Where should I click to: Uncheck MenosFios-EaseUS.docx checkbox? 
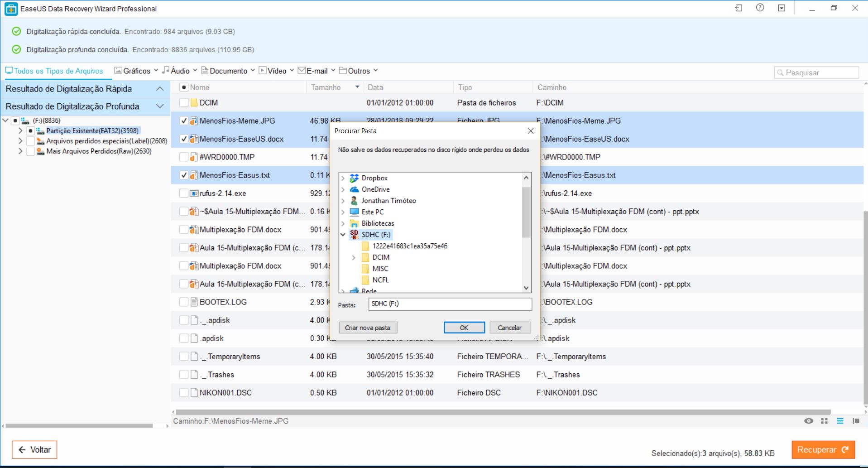click(184, 139)
